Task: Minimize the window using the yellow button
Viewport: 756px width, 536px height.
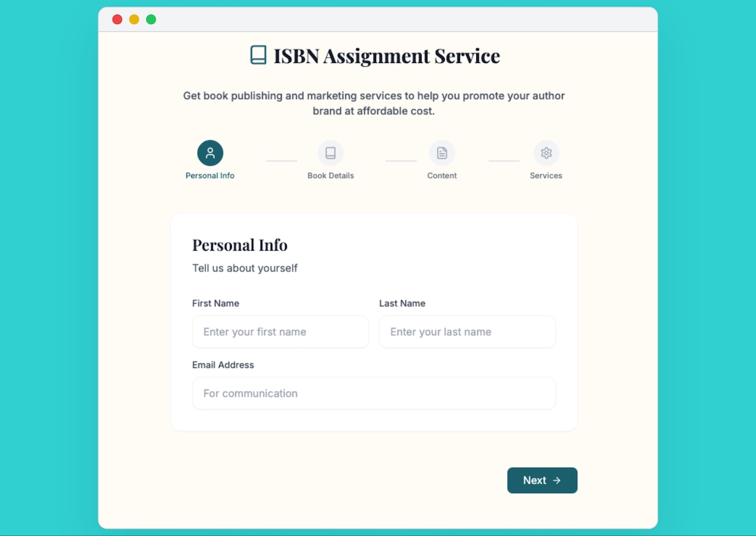Action: [134, 20]
